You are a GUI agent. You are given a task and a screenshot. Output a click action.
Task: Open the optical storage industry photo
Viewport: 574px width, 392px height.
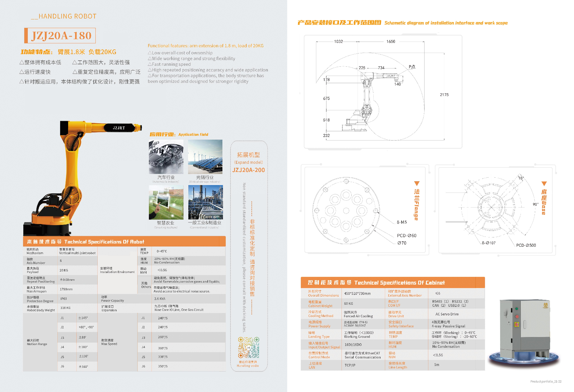(x=205, y=157)
